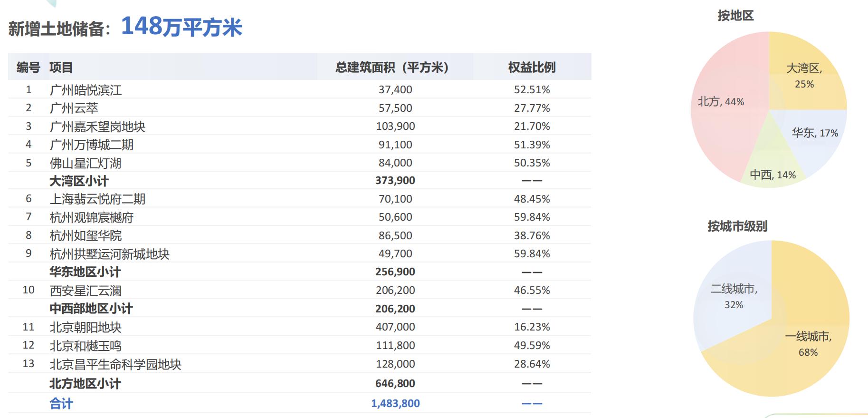868x418 pixels.
Task: Click the 按城市级别 chart title
Action: point(737,226)
